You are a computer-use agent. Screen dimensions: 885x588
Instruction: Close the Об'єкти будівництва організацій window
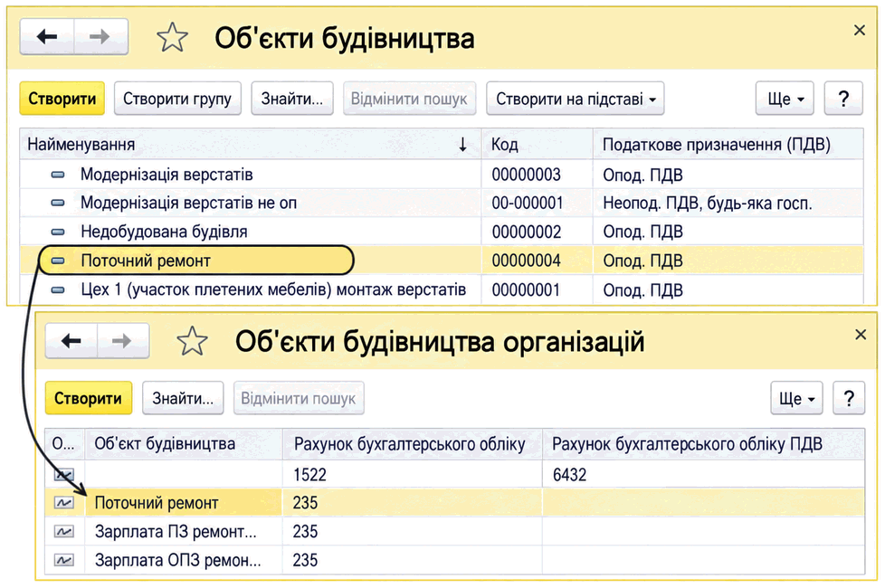point(861,335)
